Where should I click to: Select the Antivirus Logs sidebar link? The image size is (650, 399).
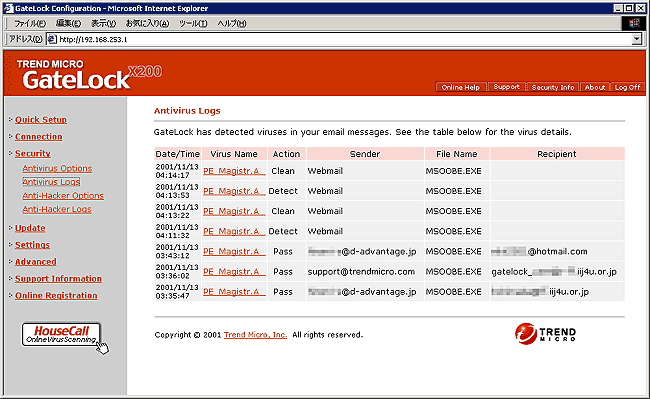[51, 182]
